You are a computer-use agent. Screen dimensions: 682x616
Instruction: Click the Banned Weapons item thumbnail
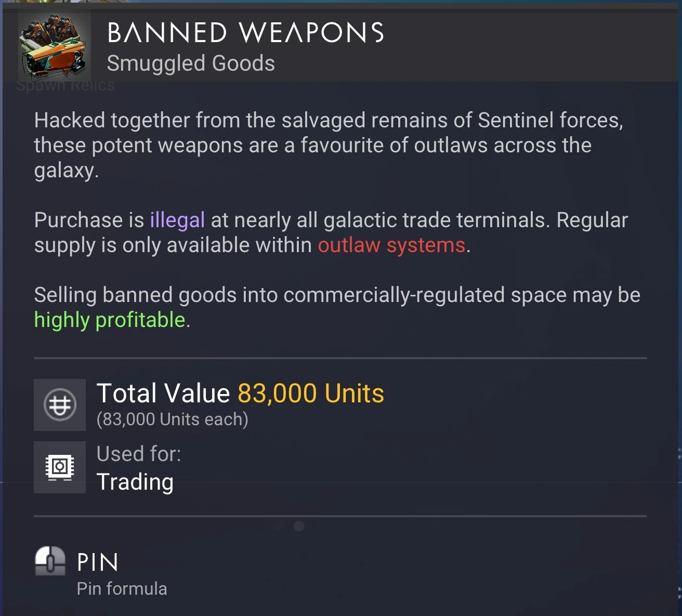coord(54,45)
